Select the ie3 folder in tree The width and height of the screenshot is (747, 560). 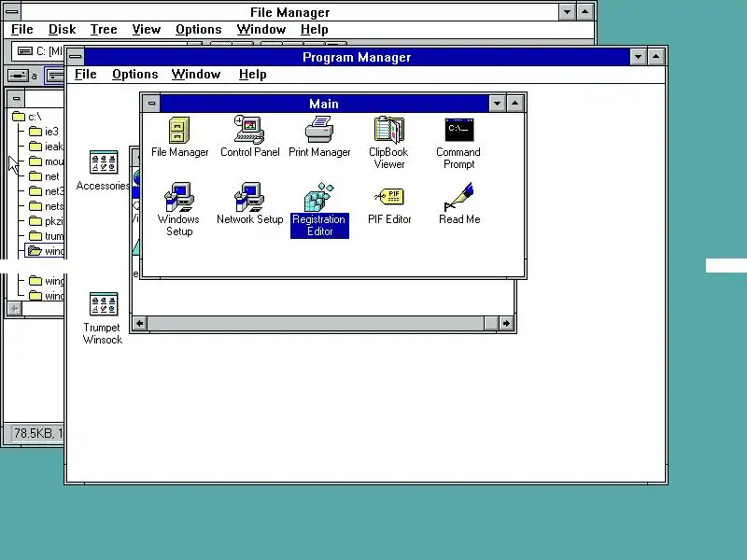[44, 132]
